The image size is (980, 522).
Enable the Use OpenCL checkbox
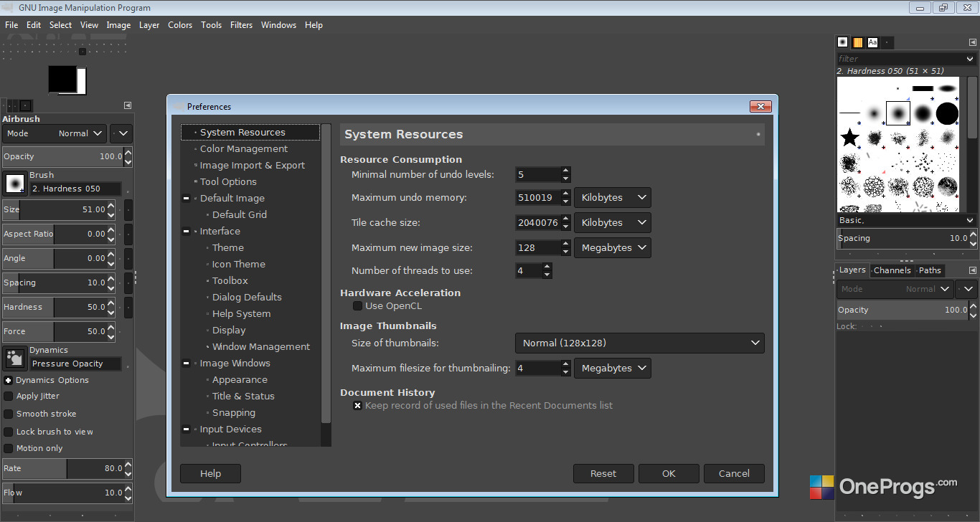pyautogui.click(x=357, y=306)
